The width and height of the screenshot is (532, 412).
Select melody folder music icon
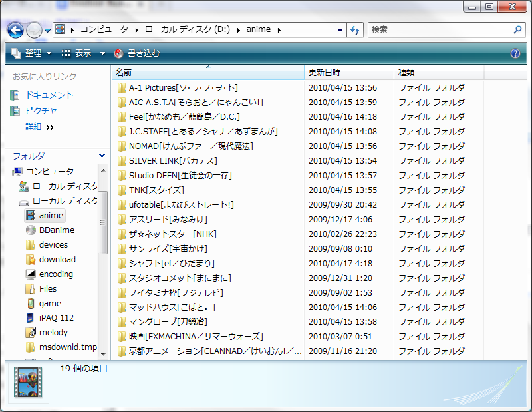[x=31, y=333]
